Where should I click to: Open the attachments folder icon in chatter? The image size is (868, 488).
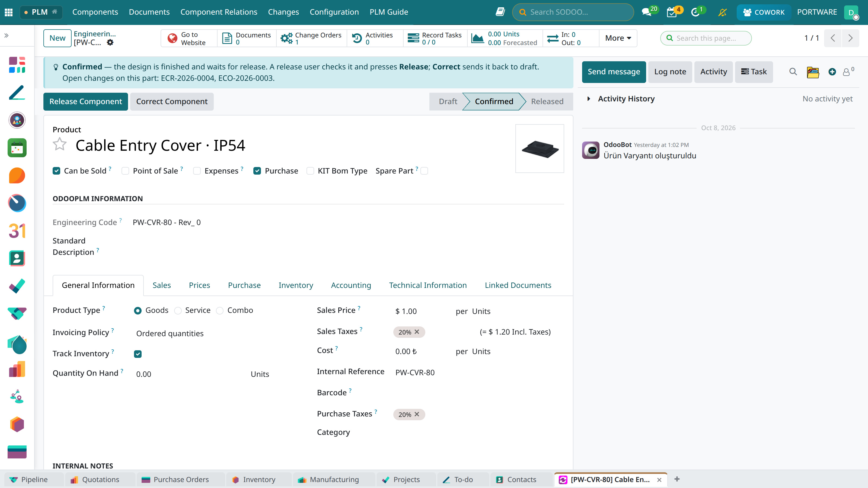tap(813, 72)
